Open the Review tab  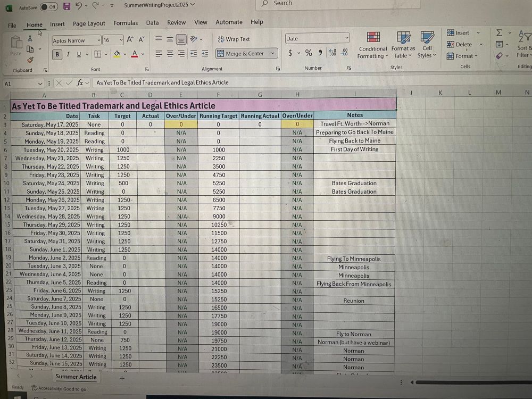coord(177,23)
